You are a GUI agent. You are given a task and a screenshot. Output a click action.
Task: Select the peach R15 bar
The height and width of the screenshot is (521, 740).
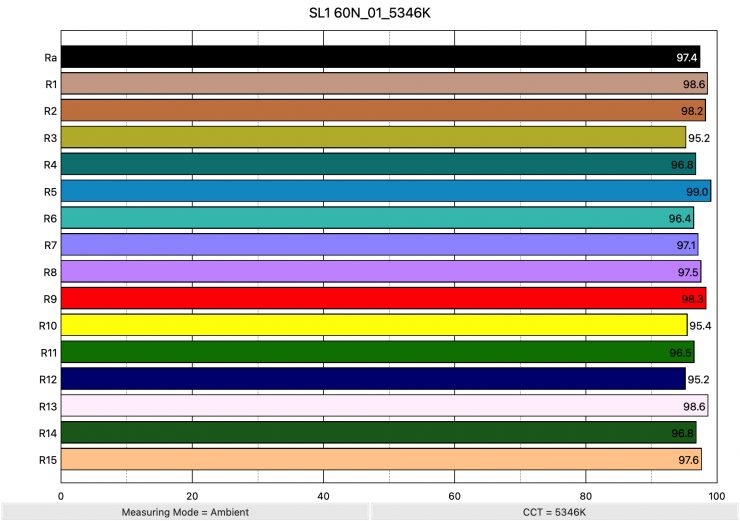381,459
